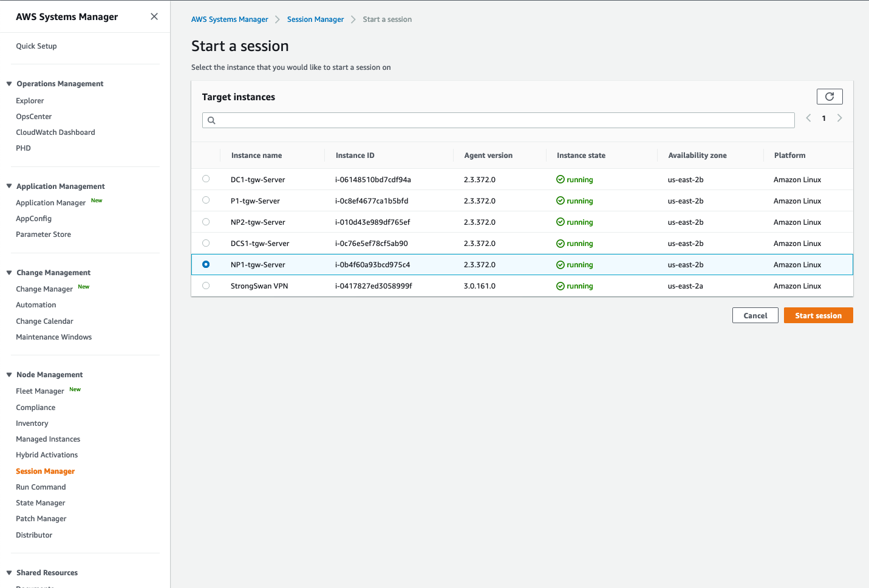869x588 pixels.
Task: Collapse the Change Management section
Action: pos(9,273)
